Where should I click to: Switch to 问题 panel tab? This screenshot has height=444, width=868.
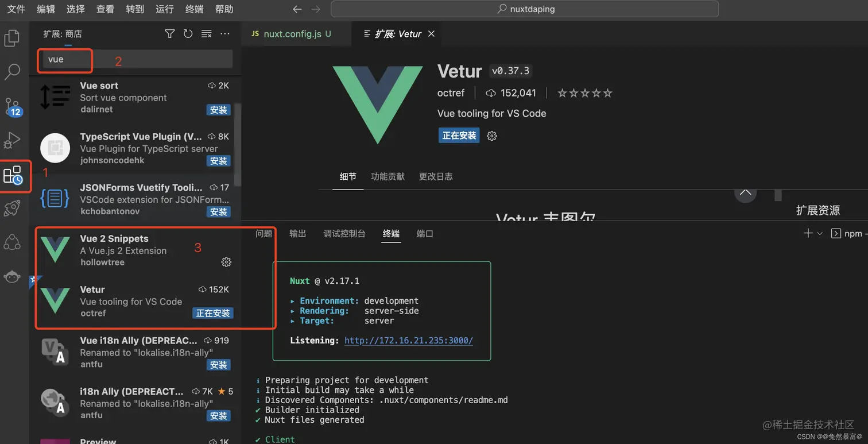(264, 234)
